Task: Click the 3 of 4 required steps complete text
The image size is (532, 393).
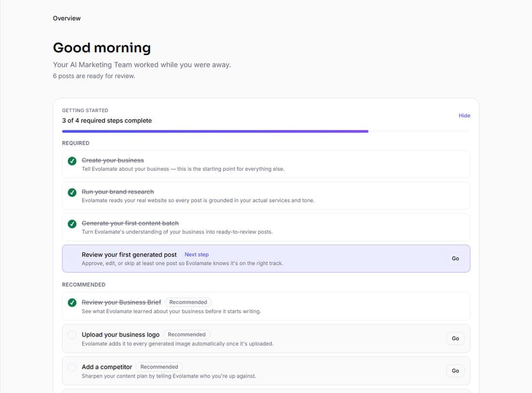Action: pos(107,121)
